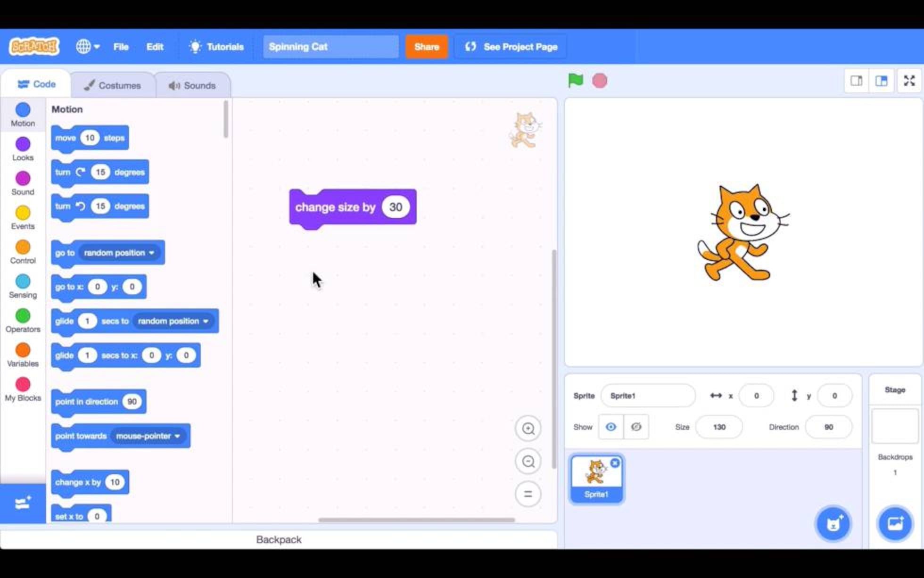This screenshot has width=924, height=578.
Task: Open the Add Extension button
Action: (x=23, y=504)
